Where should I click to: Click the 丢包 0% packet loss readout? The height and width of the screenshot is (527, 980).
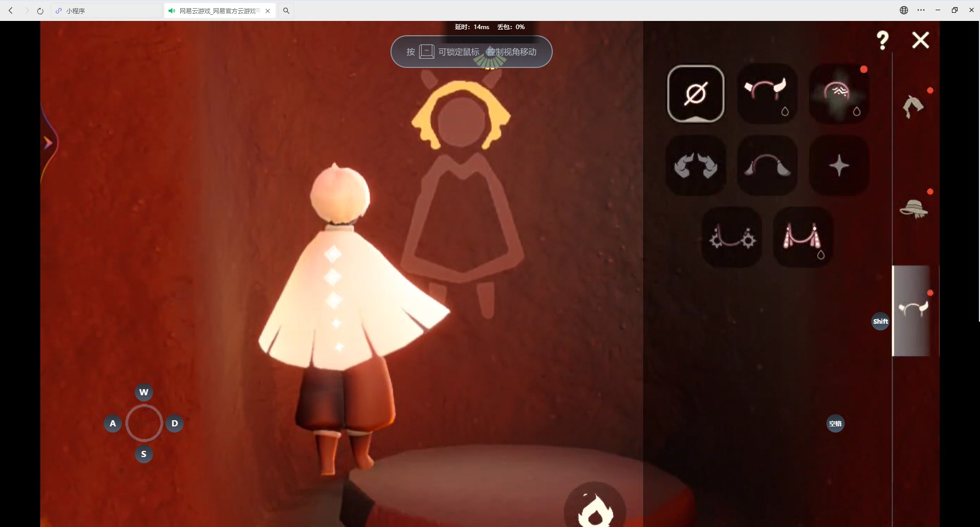(511, 27)
